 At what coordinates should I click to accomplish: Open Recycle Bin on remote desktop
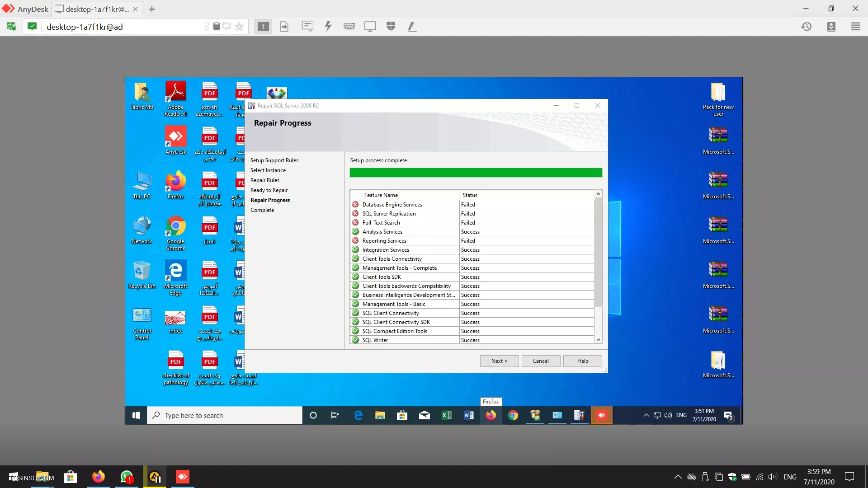tap(142, 275)
